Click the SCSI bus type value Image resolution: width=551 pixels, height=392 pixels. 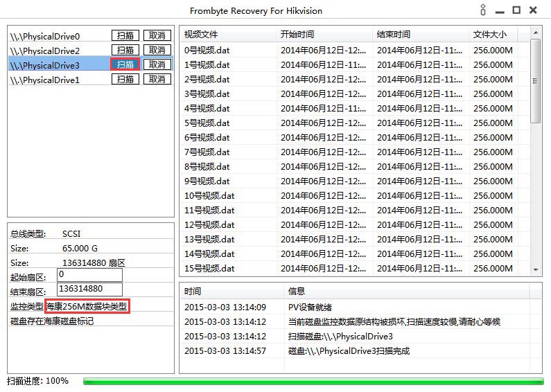coord(71,234)
